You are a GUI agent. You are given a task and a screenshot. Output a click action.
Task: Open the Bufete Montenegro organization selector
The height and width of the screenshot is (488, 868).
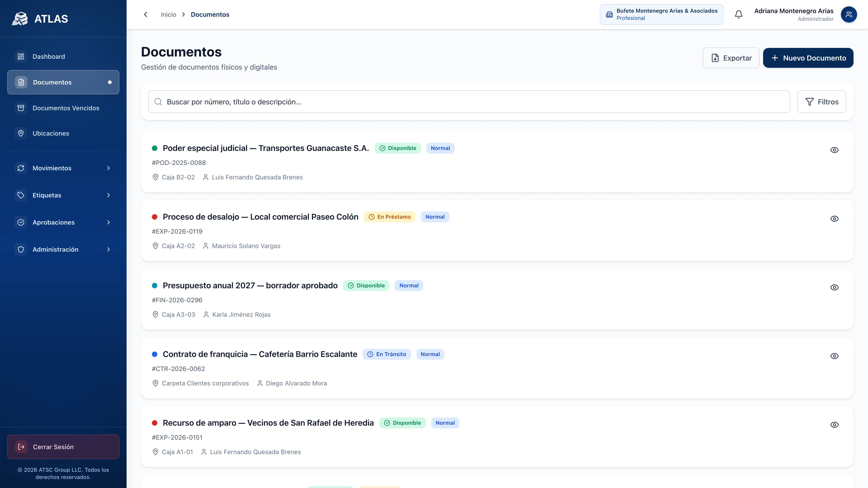pos(661,14)
